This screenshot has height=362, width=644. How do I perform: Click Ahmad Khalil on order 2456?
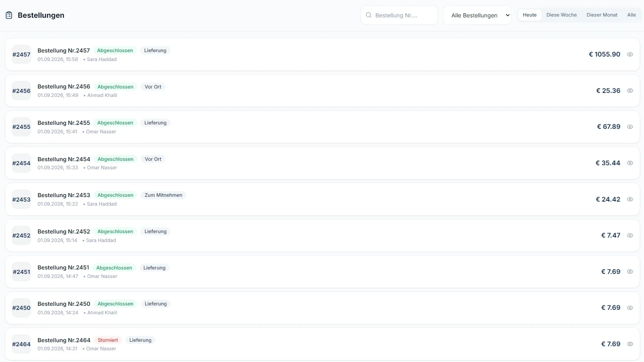tap(102, 95)
